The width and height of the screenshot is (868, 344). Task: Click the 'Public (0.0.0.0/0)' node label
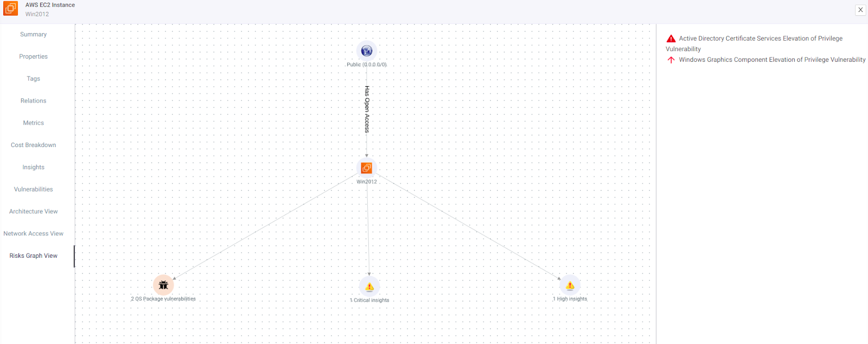367,65
